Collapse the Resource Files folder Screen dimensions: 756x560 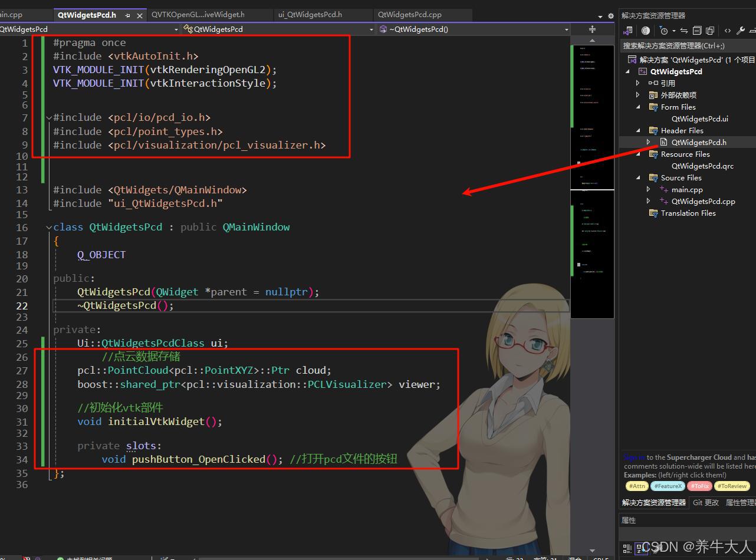[638, 154]
